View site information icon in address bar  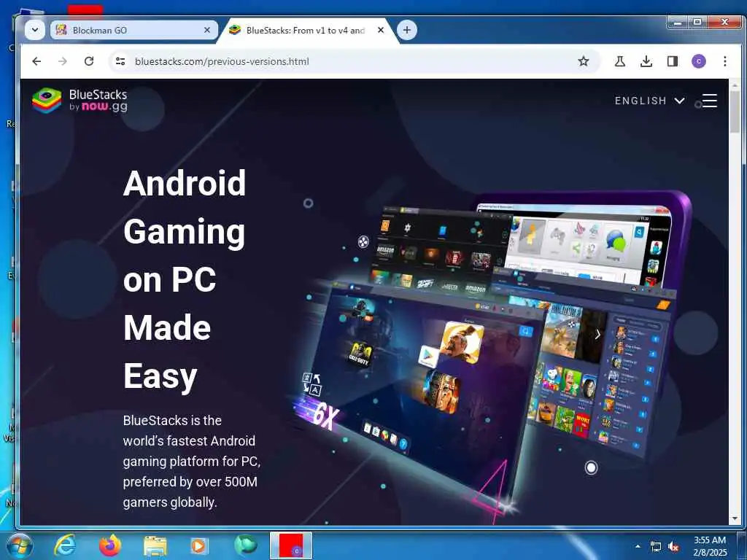120,61
